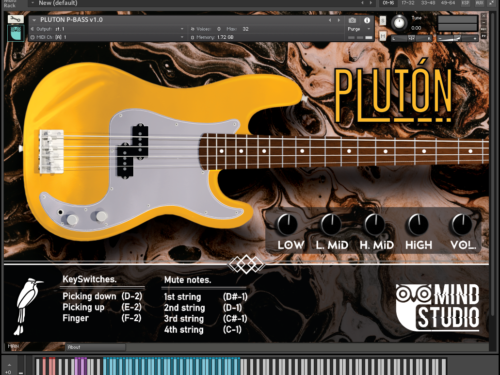Select previous instrument preset with left arrow
The image size is (500, 375).
point(330,20)
